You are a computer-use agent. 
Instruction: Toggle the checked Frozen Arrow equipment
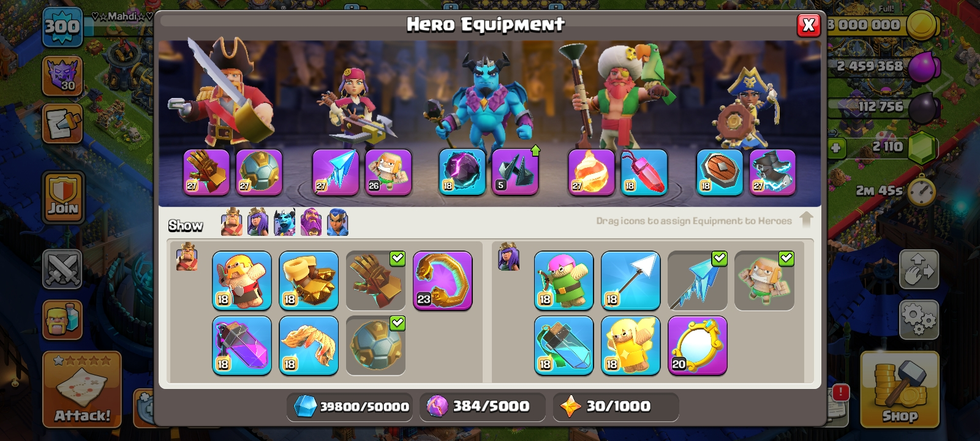(698, 281)
